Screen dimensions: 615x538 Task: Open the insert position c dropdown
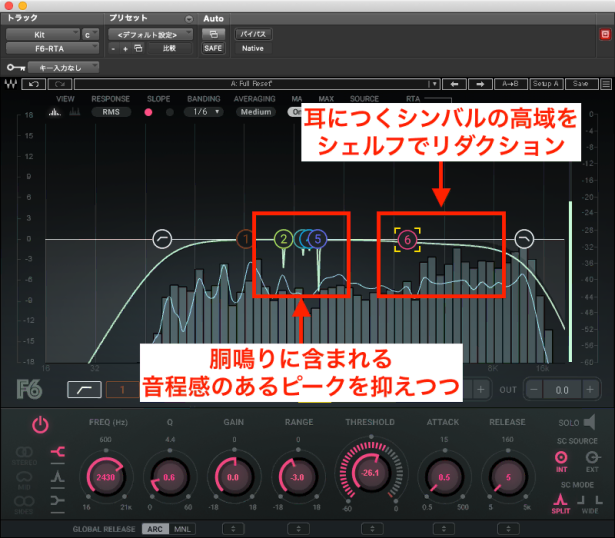point(90,35)
